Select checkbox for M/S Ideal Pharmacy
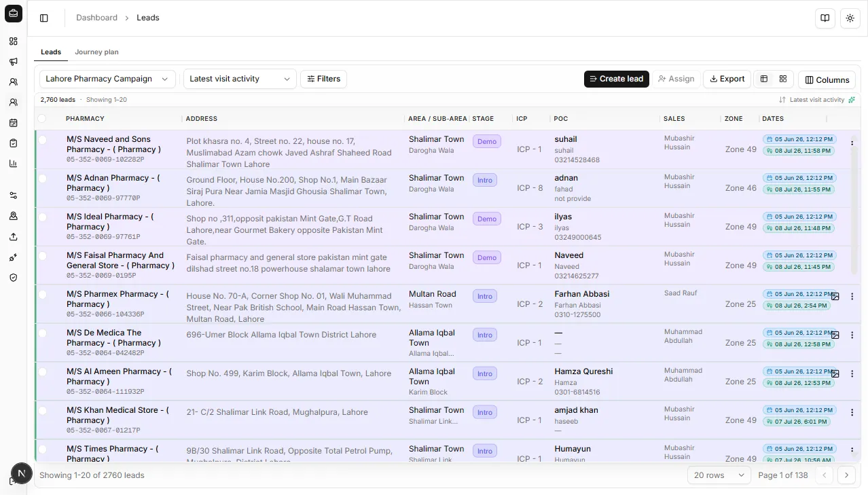 pos(43,217)
